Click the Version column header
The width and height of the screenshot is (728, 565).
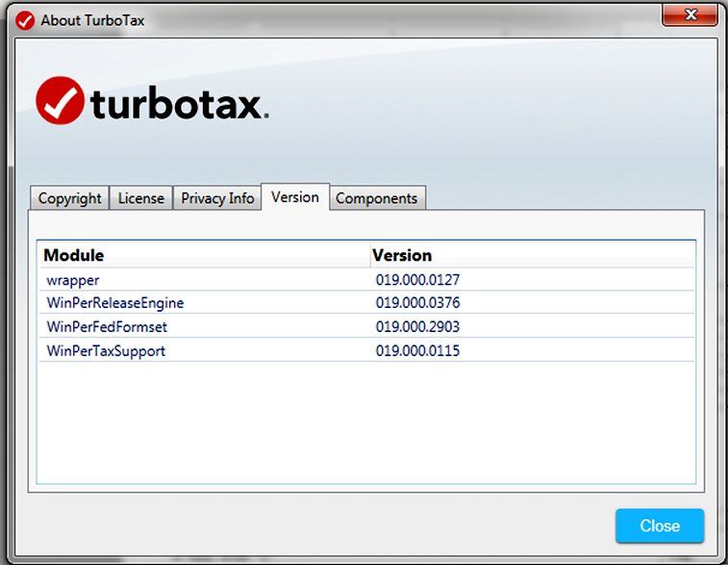click(533, 255)
